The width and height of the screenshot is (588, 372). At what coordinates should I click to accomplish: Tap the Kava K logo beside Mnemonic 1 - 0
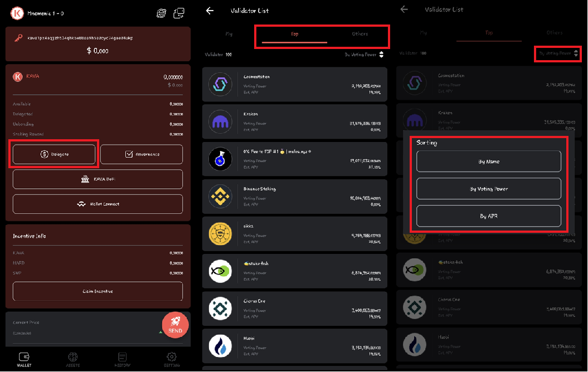[x=17, y=13]
